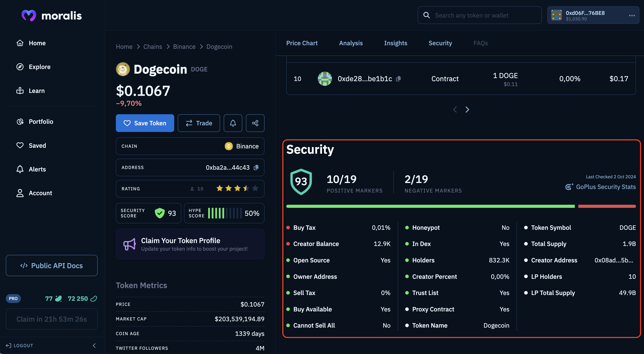Click the megaphone claim profile icon
Viewport: 644px width, 354px height.
pyautogui.click(x=130, y=244)
